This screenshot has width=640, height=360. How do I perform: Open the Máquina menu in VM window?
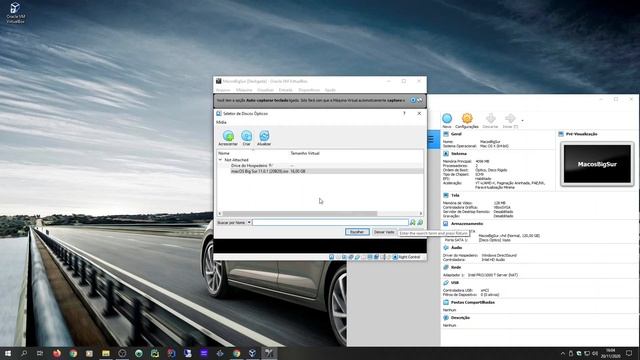[244, 90]
